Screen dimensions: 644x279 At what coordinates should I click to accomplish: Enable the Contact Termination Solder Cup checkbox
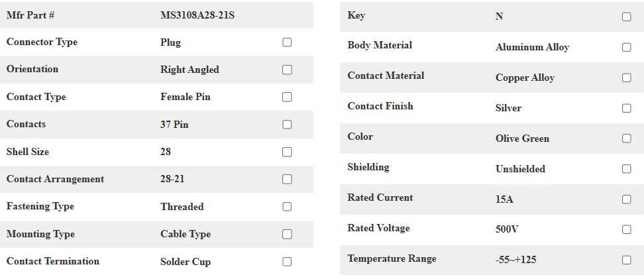tap(287, 262)
